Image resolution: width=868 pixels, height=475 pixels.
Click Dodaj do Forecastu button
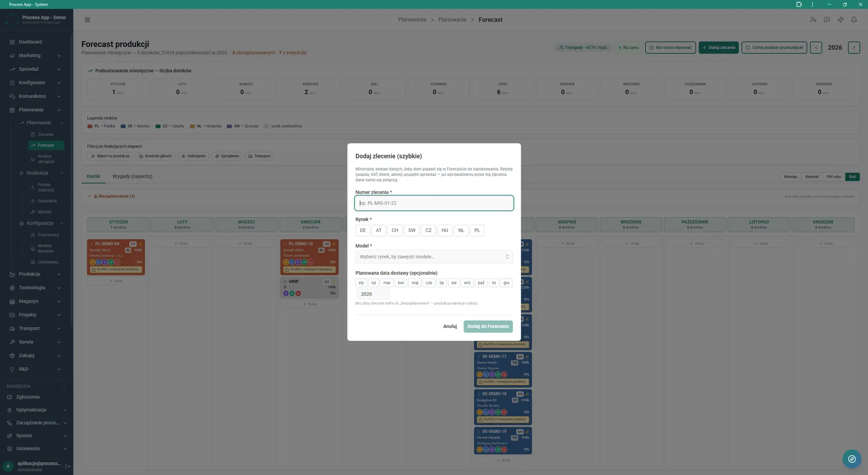[x=488, y=326]
